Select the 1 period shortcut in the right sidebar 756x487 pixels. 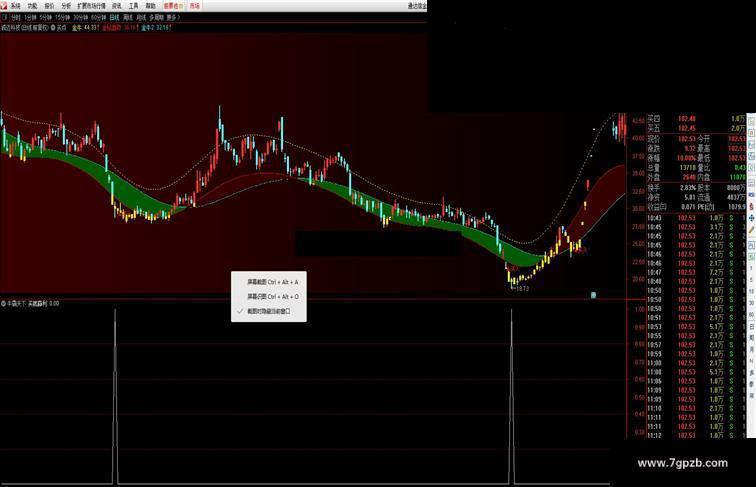tap(751, 268)
